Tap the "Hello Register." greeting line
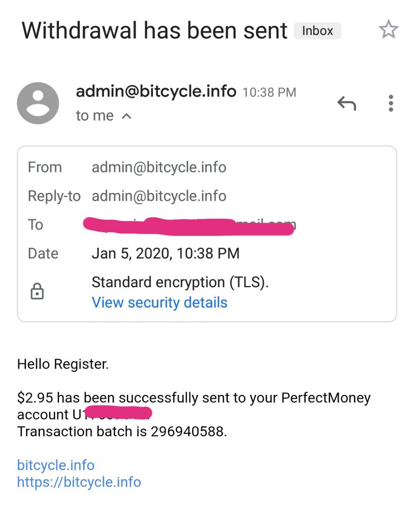The height and width of the screenshot is (532, 414). pyautogui.click(x=63, y=364)
